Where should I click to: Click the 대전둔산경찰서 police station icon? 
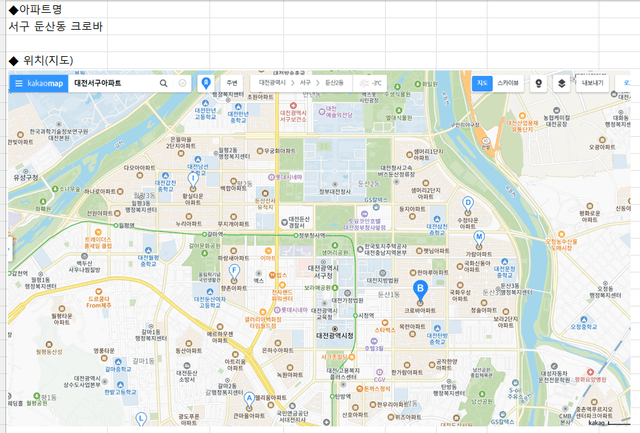[284, 222]
